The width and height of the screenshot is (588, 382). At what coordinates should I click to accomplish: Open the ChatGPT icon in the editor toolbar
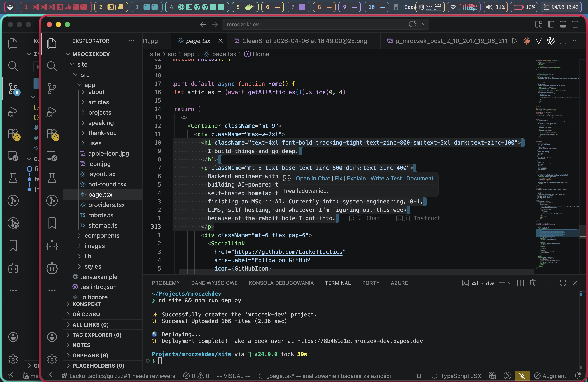(x=551, y=41)
